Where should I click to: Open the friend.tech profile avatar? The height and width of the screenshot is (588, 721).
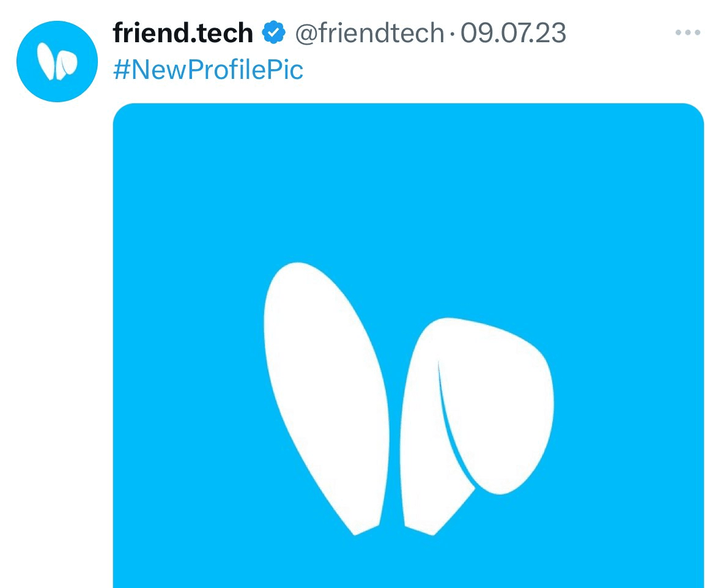pyautogui.click(x=57, y=61)
